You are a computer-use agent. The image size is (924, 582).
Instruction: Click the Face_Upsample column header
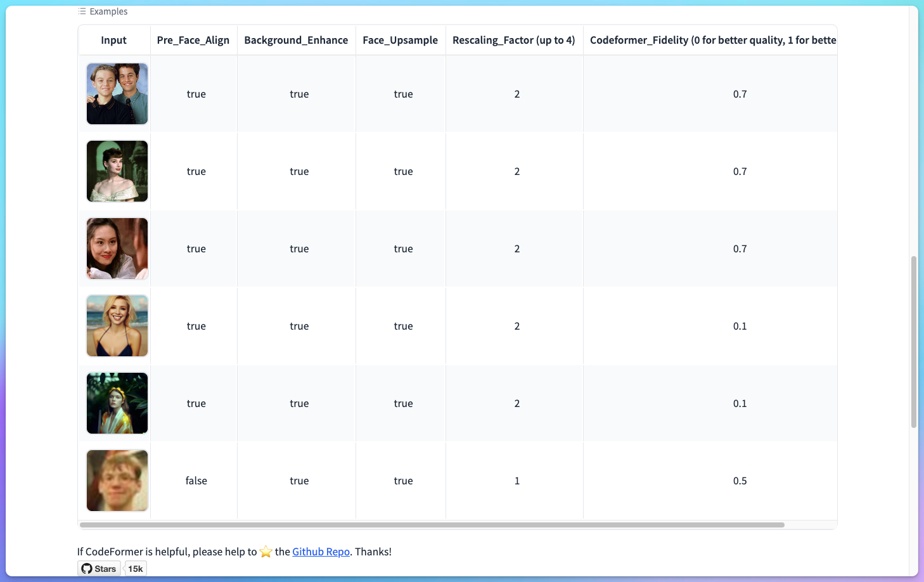pos(400,40)
